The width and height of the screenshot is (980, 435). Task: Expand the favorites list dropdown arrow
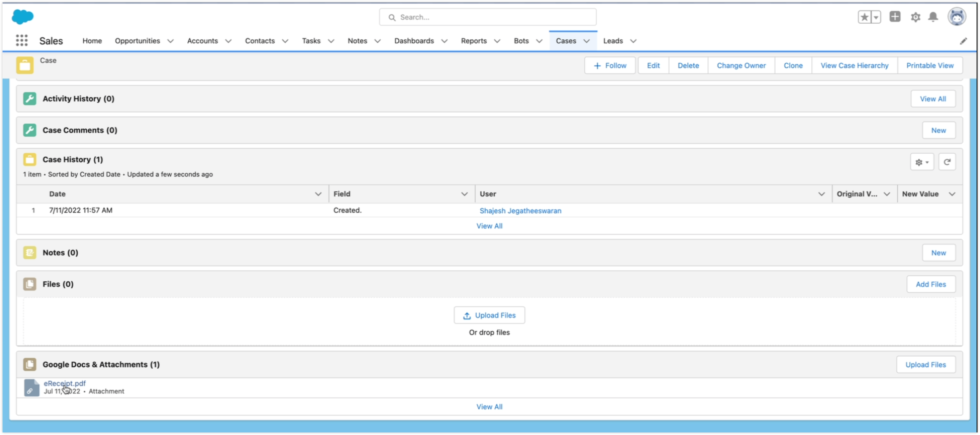[x=876, y=17]
